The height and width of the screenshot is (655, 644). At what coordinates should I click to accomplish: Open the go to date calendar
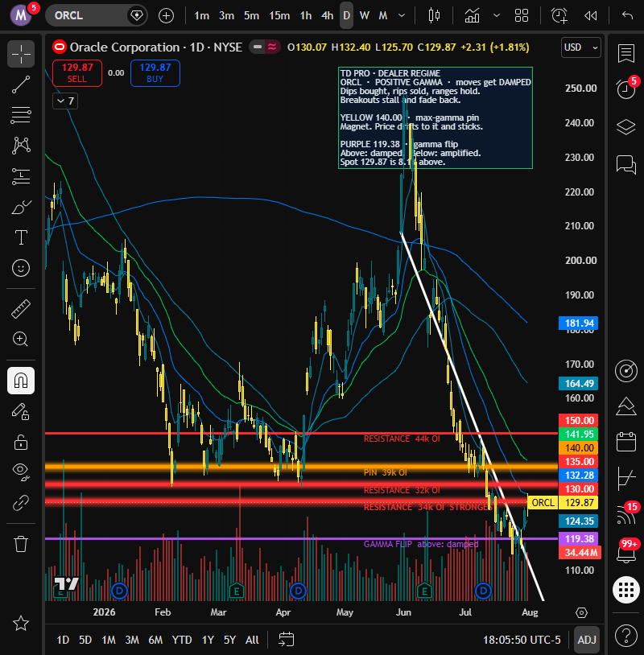click(x=287, y=640)
